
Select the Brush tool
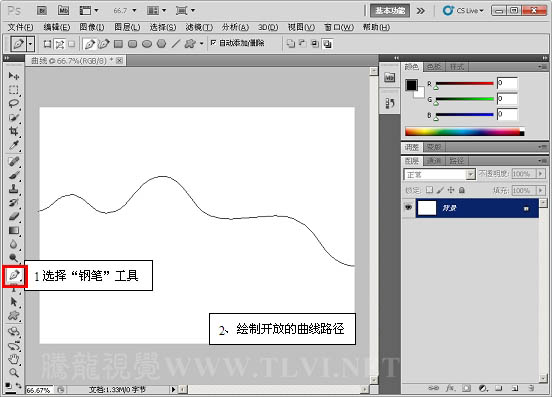coord(14,175)
